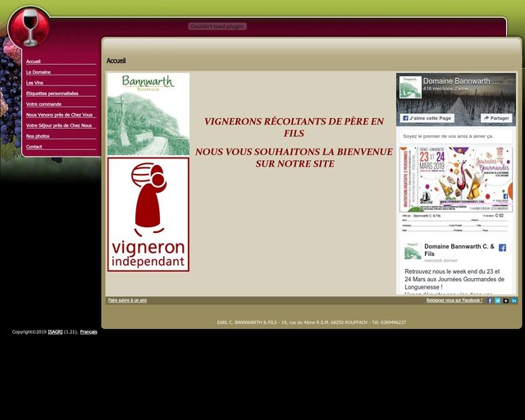Open Les Vins menu item
This screenshot has height=420, width=525.
(34, 83)
